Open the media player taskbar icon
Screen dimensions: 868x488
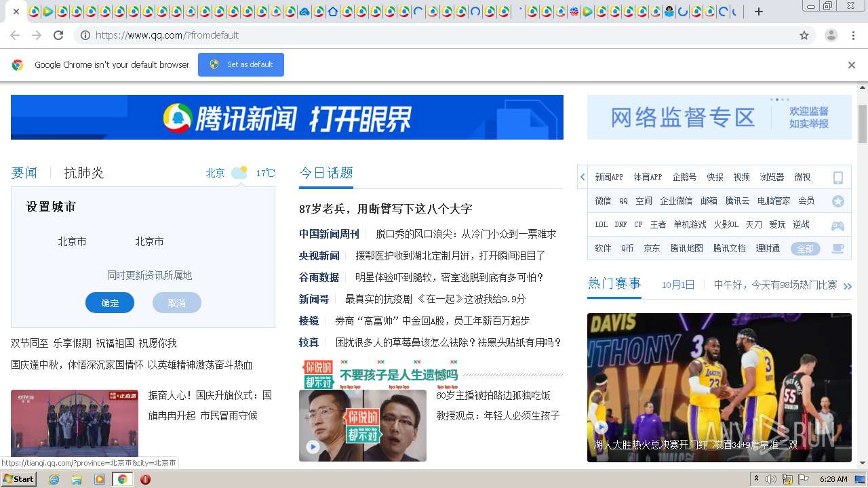click(100, 479)
